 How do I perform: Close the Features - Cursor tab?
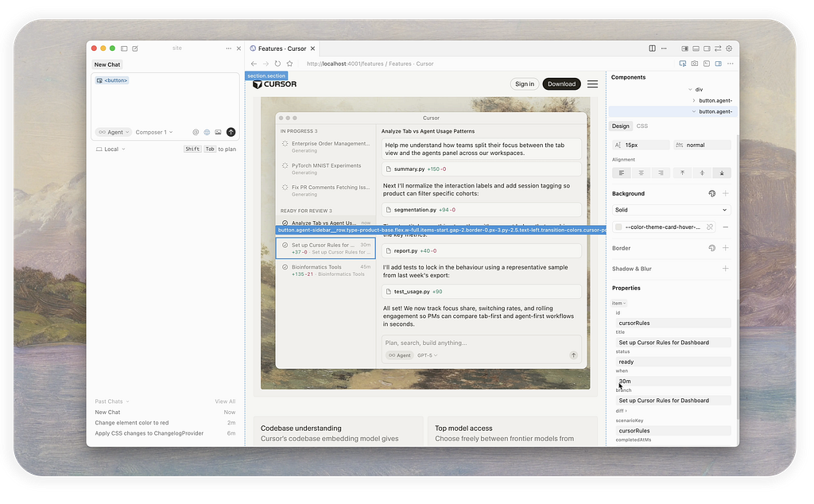(x=312, y=48)
